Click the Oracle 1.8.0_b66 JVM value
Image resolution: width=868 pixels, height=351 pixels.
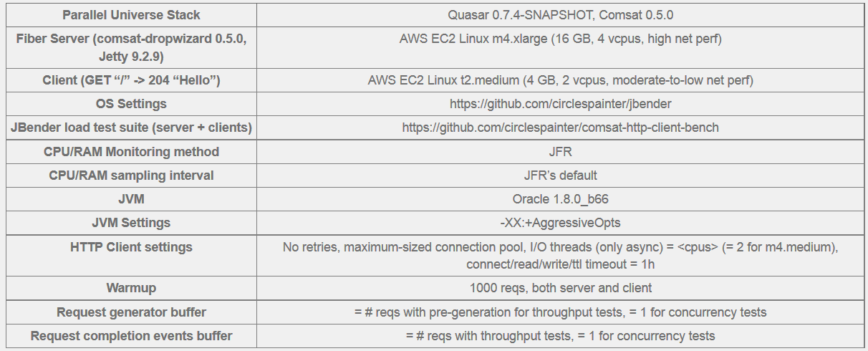tap(561, 199)
